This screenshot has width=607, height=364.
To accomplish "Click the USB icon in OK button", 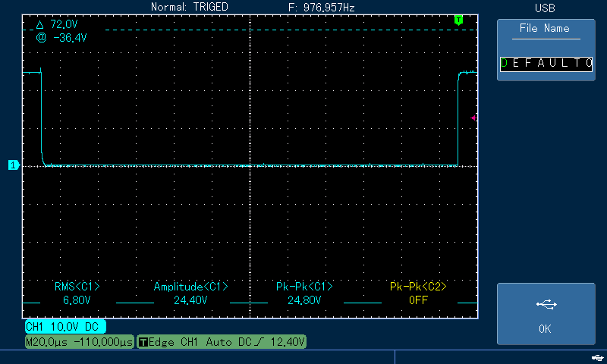I will point(546,304).
